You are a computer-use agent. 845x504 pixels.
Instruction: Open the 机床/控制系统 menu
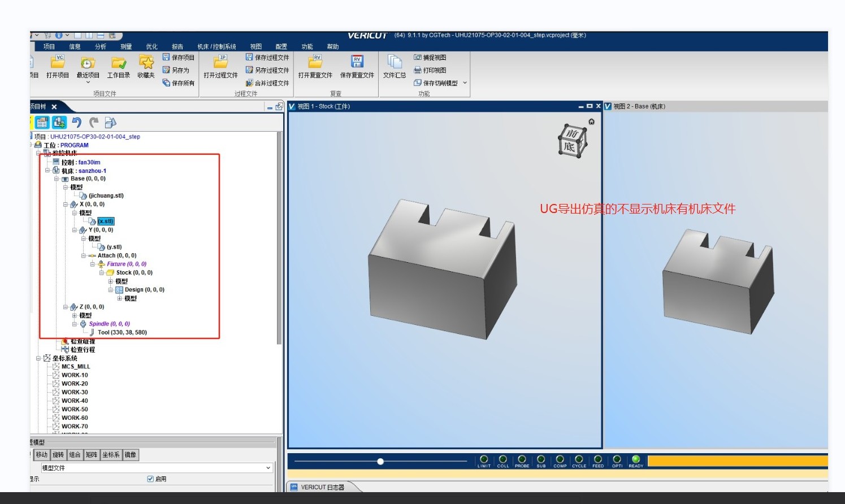[216, 46]
